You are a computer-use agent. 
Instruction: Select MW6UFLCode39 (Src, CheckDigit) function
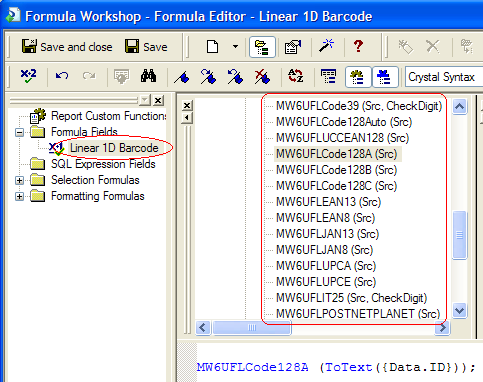coord(359,106)
